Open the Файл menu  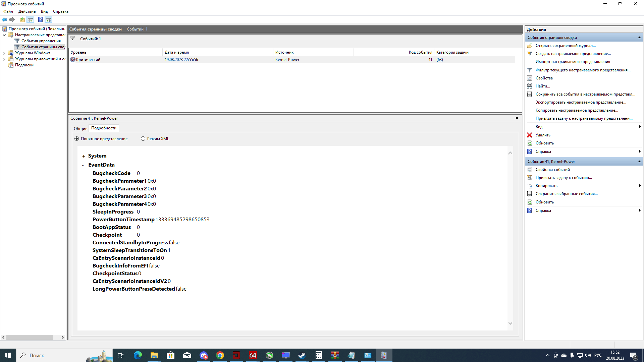(x=8, y=11)
